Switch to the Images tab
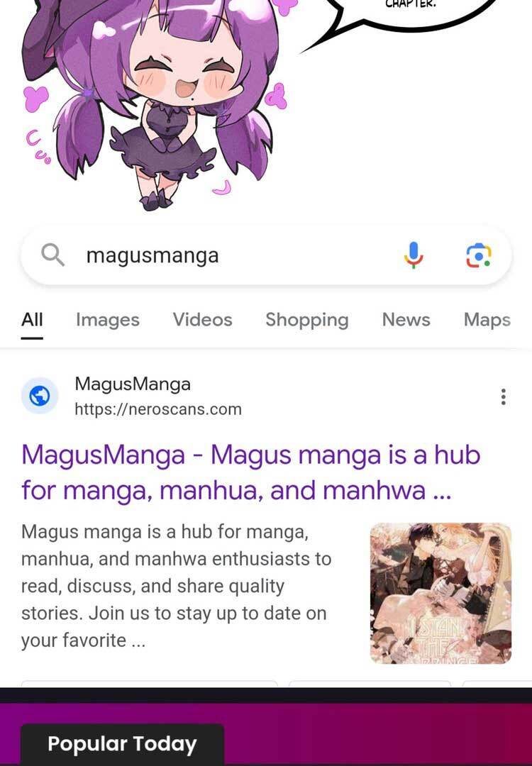532x766 pixels. coord(108,320)
